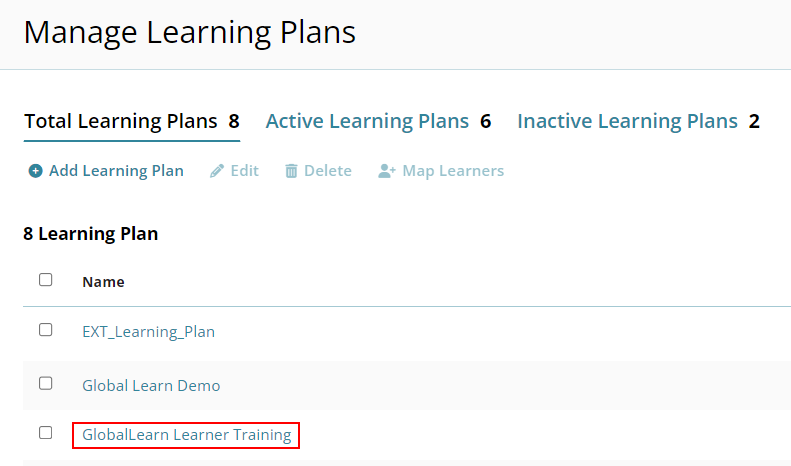
Task: Click the Edit text in toolbar
Action: pyautogui.click(x=245, y=171)
